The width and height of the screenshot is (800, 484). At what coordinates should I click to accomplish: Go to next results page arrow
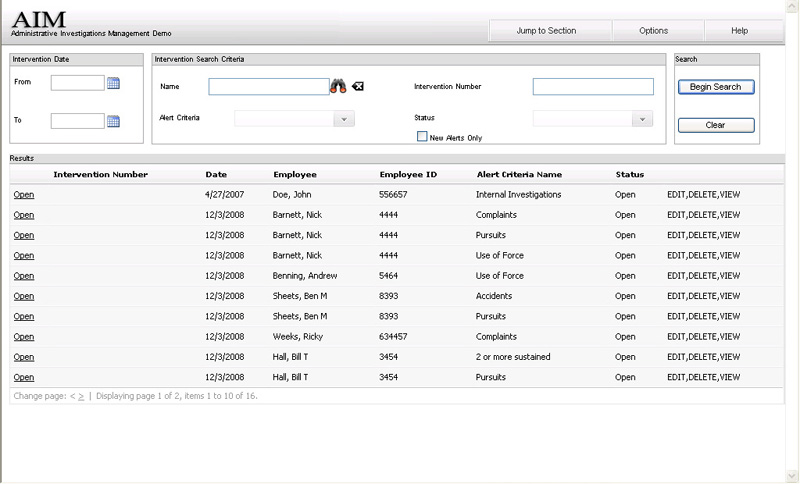(82, 396)
